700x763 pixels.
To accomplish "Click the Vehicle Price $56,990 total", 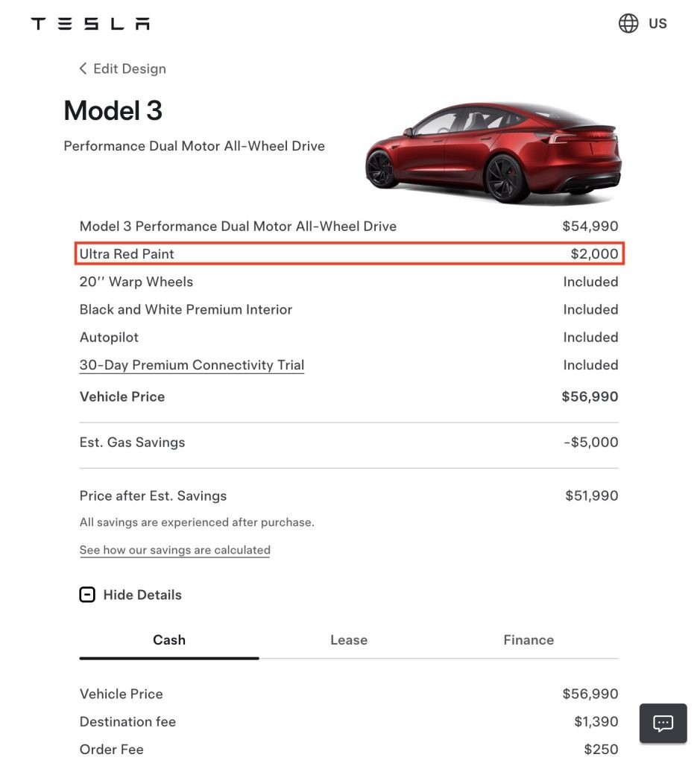I will (590, 396).
